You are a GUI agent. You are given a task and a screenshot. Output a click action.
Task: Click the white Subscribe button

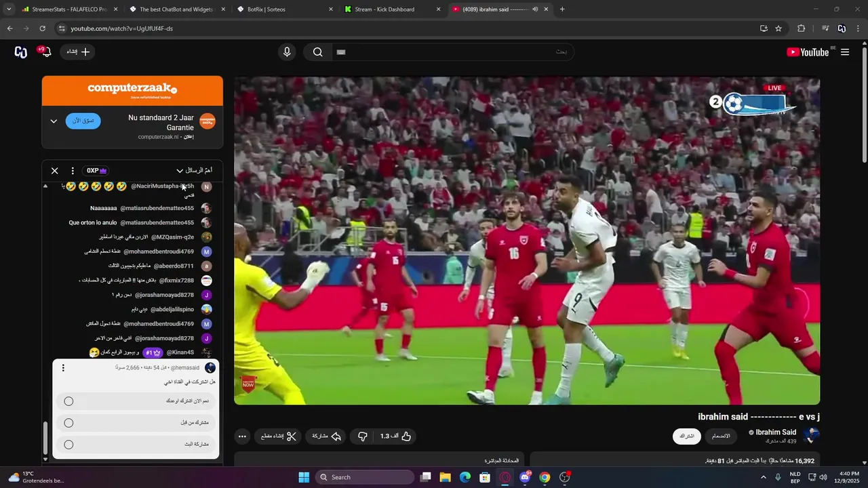(x=687, y=436)
